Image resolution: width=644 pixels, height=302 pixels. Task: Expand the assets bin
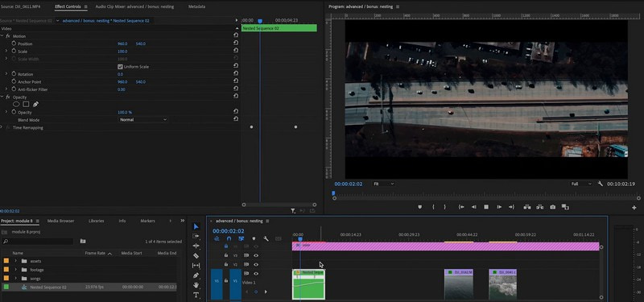pos(15,261)
